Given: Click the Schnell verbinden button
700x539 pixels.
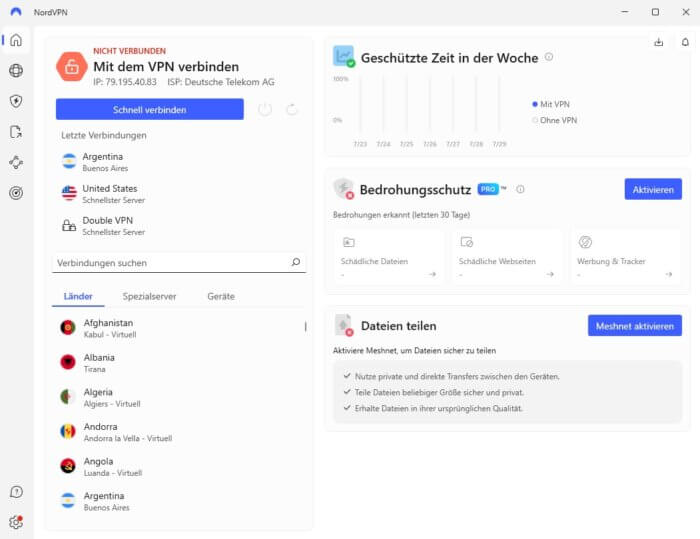Looking at the screenshot, I should click(150, 109).
